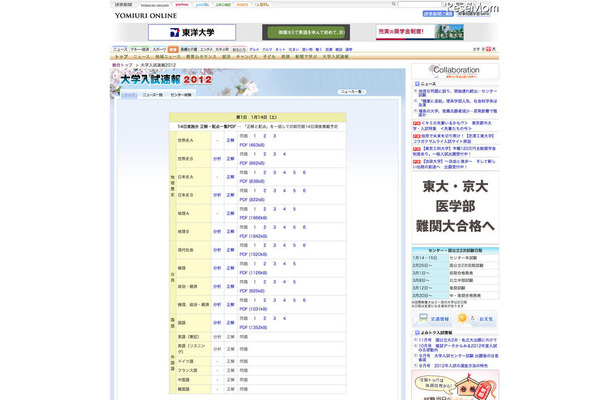Viewport: 610px width, 400px height.
Task: Click the Collaboration banner in the sidebar
Action: tap(455, 71)
